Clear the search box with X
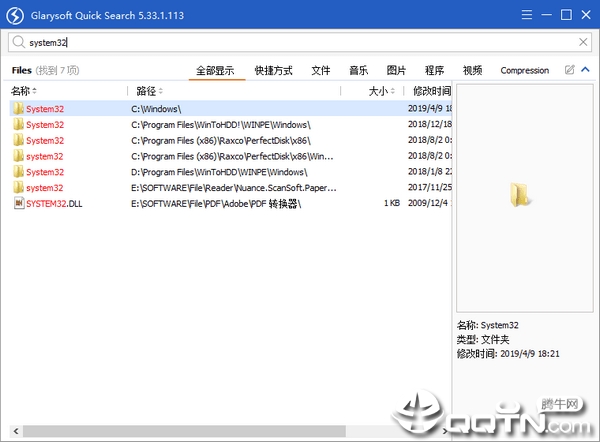Viewport: 600px width, 442px height. pos(583,42)
